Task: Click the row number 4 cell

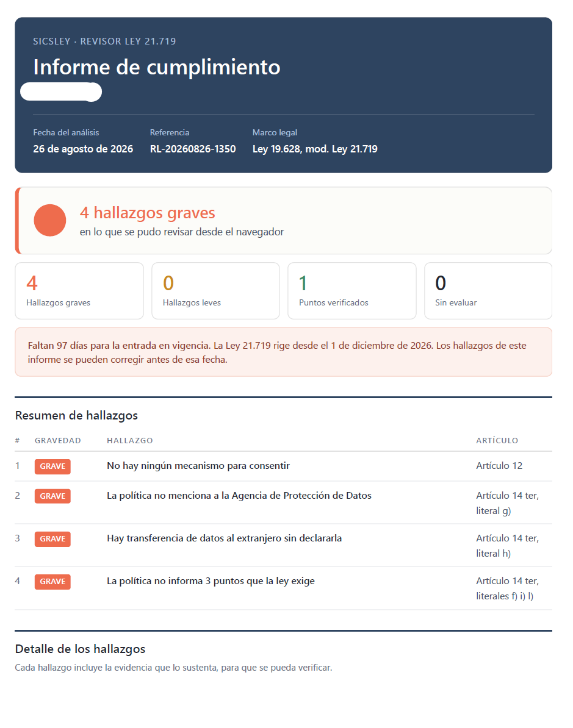Action: pos(18,581)
